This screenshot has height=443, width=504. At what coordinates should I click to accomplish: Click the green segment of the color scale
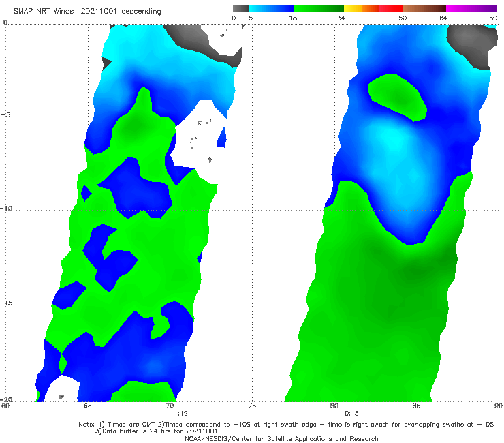tap(319, 8)
